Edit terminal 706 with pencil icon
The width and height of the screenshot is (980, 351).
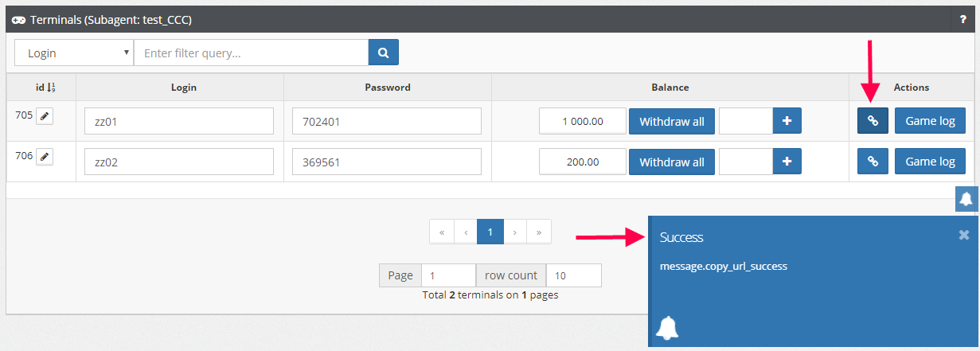pyautogui.click(x=45, y=158)
